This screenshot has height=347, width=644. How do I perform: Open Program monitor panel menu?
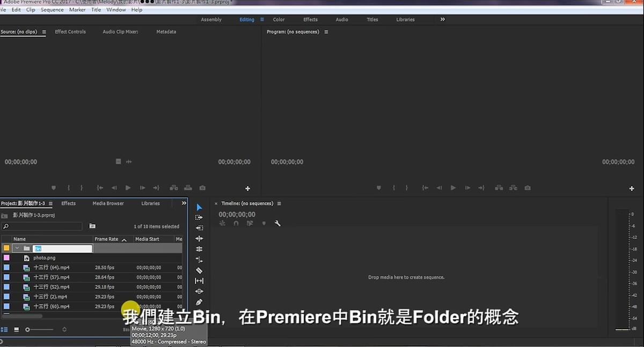coord(326,32)
